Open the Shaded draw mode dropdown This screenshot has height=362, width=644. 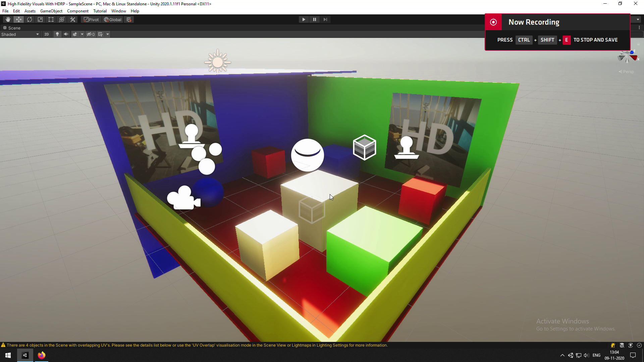(x=20, y=34)
